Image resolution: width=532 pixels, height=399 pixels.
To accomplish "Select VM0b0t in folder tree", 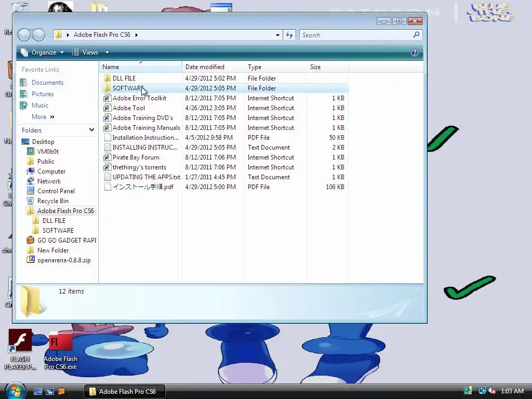I will (x=48, y=152).
